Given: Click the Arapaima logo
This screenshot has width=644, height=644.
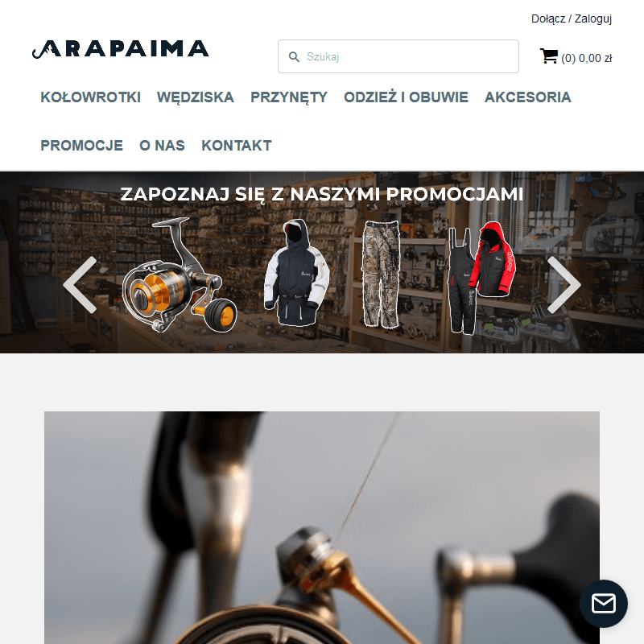Looking at the screenshot, I should point(120,49).
